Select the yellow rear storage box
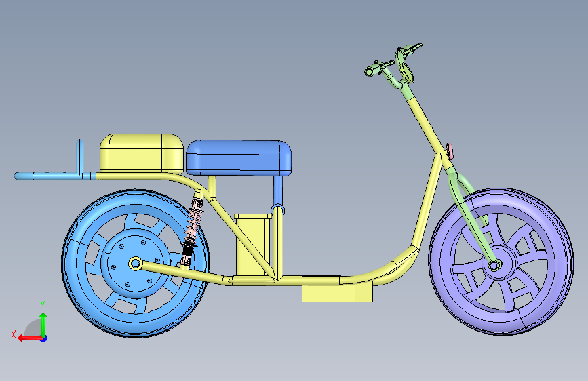The width and height of the screenshot is (588, 381). [x=141, y=153]
